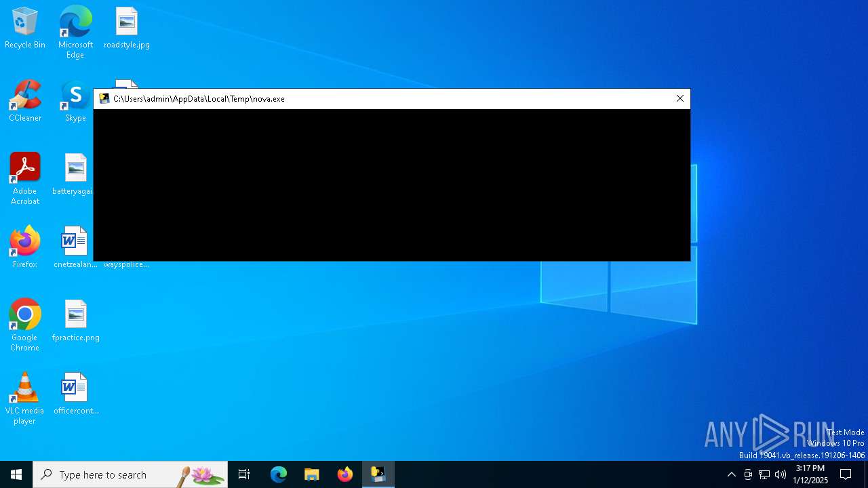Launch Adobe Acrobat desktop shortcut

pyautogui.click(x=25, y=179)
